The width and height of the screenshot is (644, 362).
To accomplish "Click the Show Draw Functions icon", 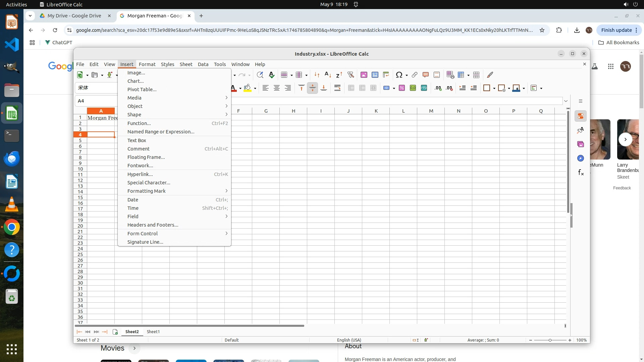I will click(x=490, y=75).
